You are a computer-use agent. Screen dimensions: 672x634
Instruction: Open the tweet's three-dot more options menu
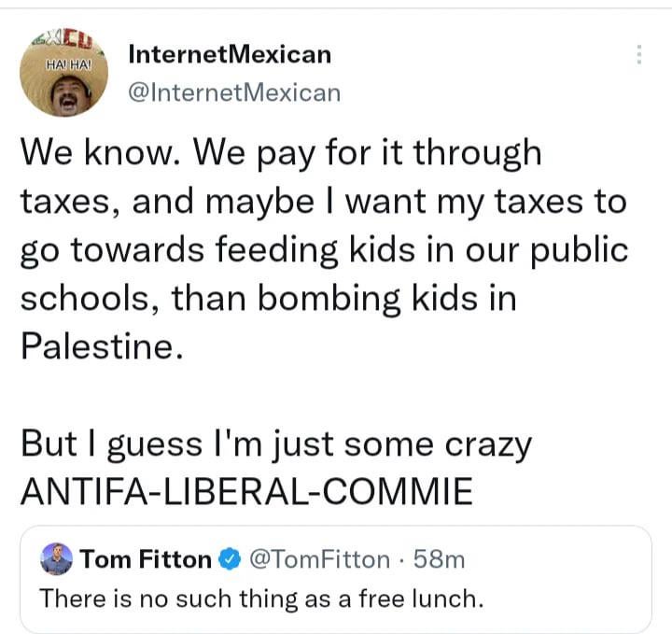(639, 55)
